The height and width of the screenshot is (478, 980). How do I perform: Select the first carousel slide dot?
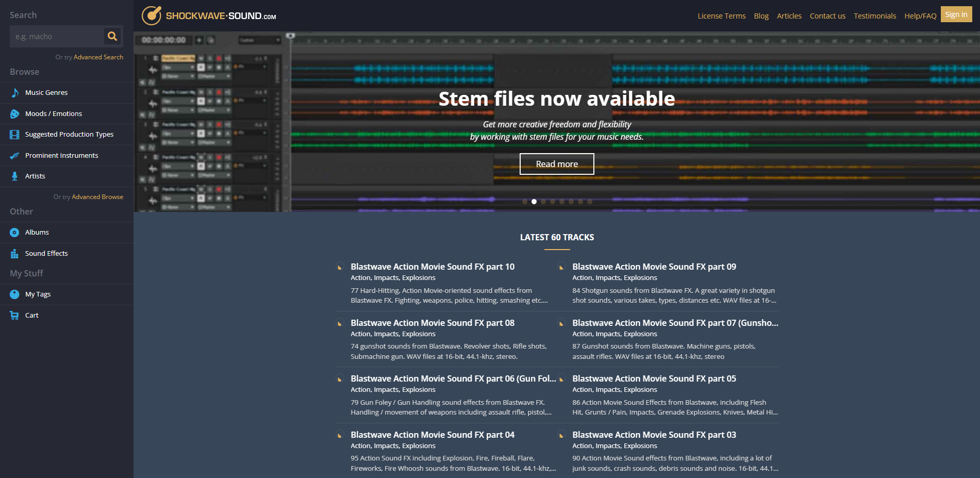pyautogui.click(x=525, y=202)
